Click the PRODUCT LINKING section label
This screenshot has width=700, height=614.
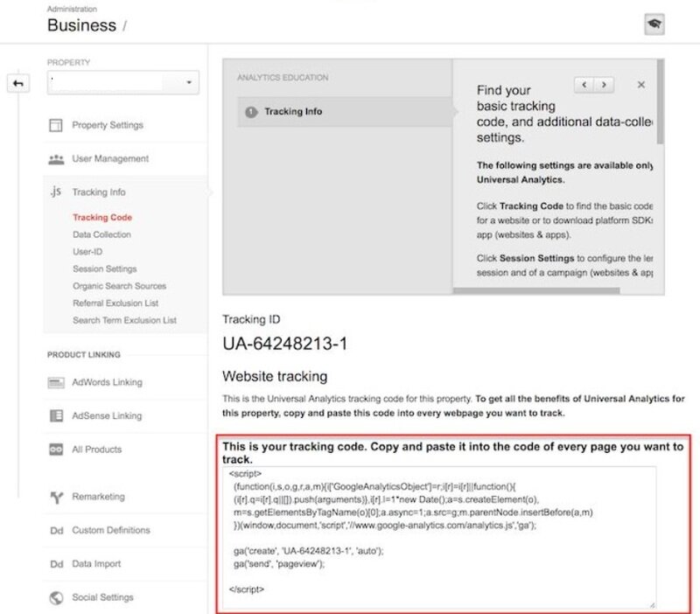84,355
